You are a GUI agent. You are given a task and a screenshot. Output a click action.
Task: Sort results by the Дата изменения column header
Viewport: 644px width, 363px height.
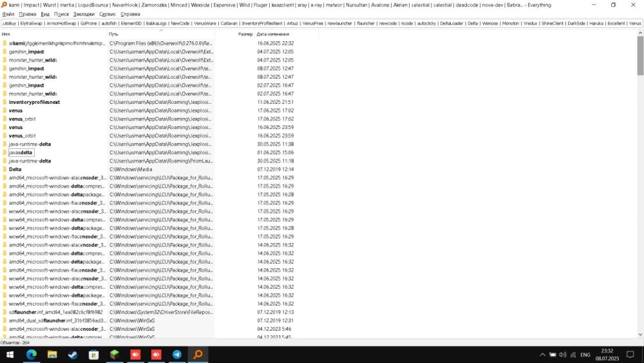pyautogui.click(x=287, y=34)
